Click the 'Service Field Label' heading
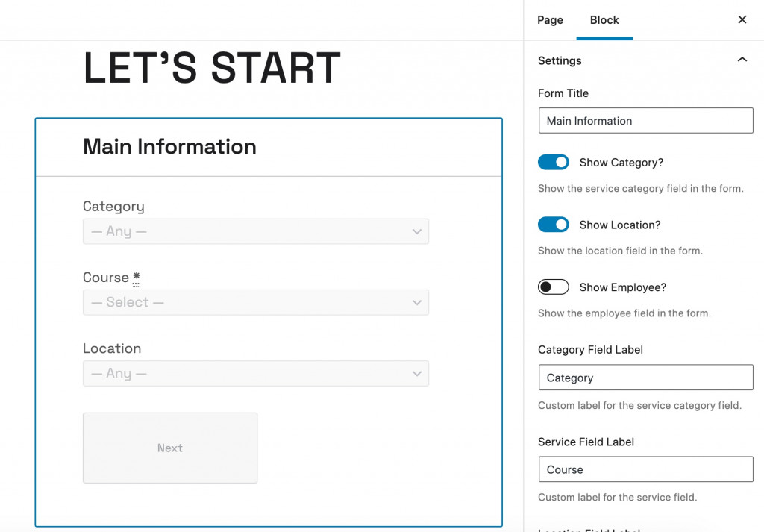Viewport: 764px width, 532px height. [x=586, y=442]
